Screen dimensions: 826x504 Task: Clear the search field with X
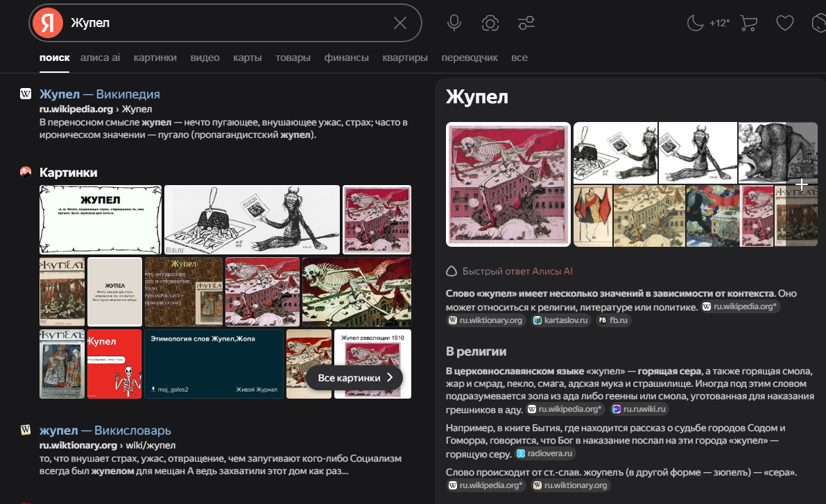tap(400, 23)
